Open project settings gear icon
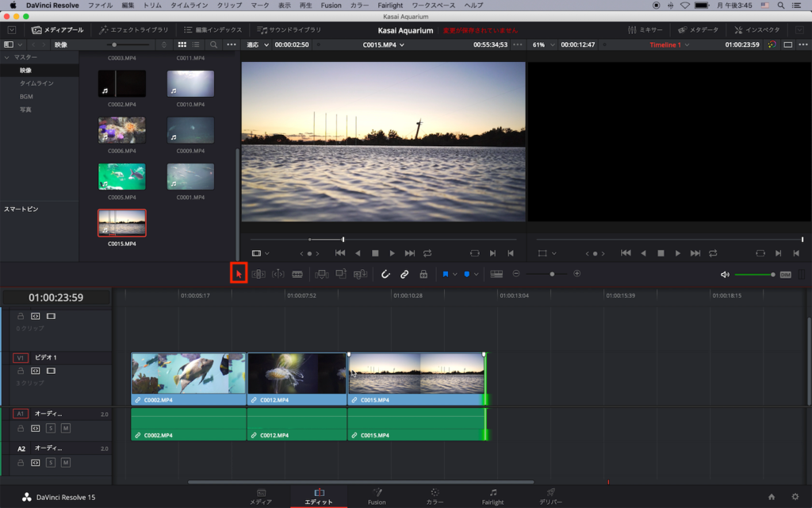Viewport: 812px width, 508px height. [795, 497]
